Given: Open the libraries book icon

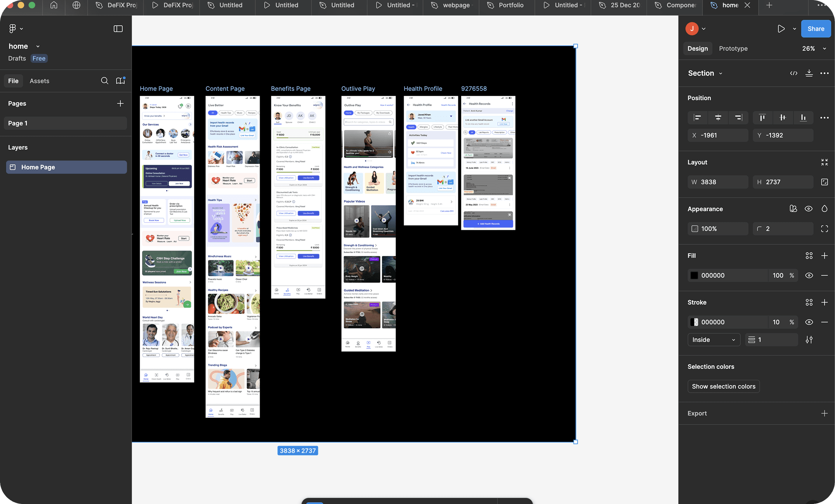Looking at the screenshot, I should point(120,81).
